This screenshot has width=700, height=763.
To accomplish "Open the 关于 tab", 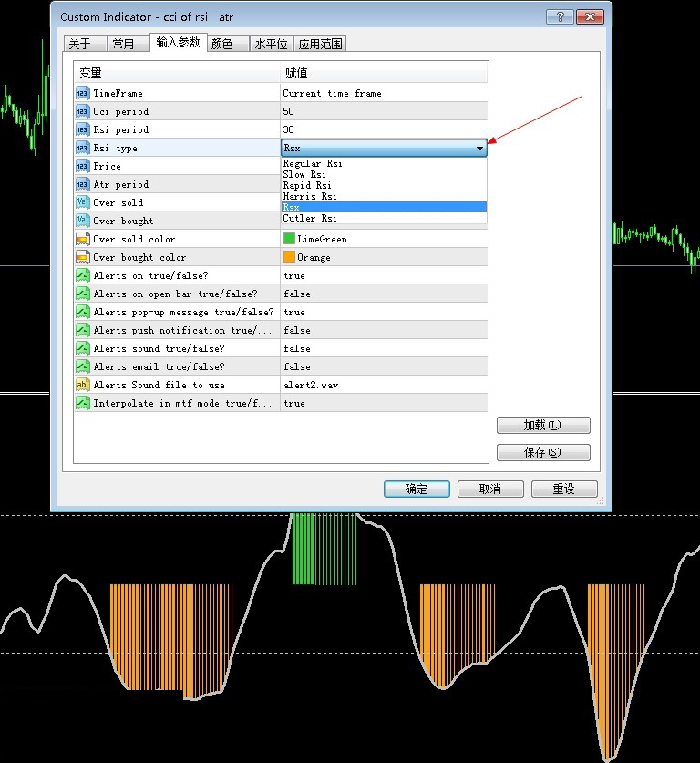I will pos(85,44).
